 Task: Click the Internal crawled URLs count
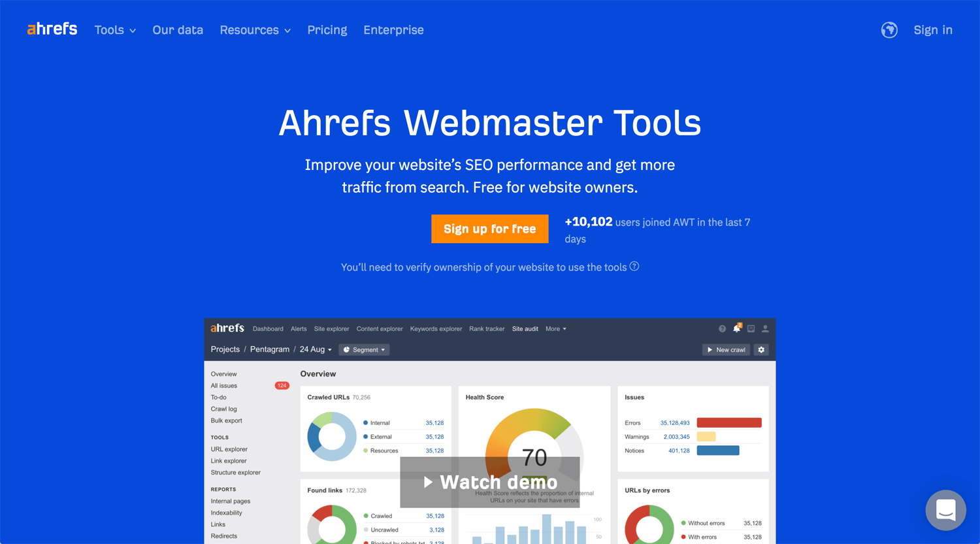point(434,423)
